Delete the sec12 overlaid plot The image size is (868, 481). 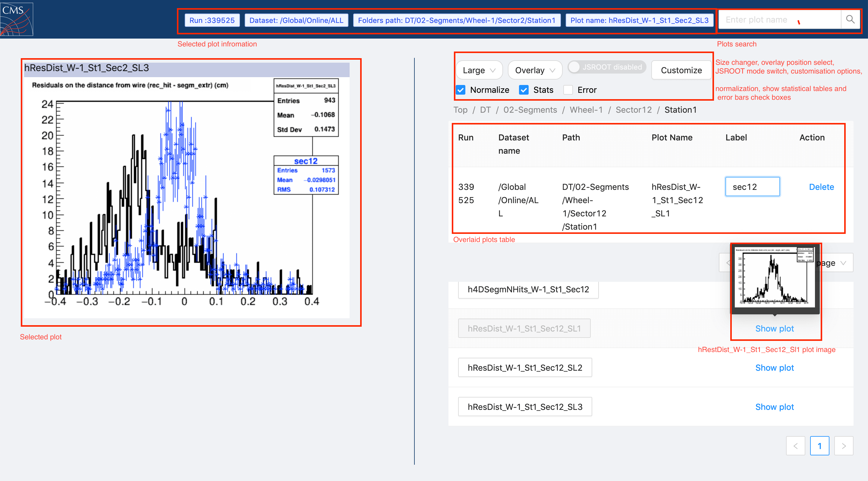tap(821, 187)
